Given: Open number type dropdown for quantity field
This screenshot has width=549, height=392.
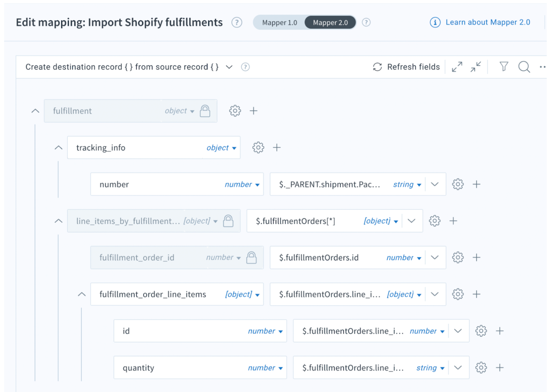Looking at the screenshot, I should (265, 368).
